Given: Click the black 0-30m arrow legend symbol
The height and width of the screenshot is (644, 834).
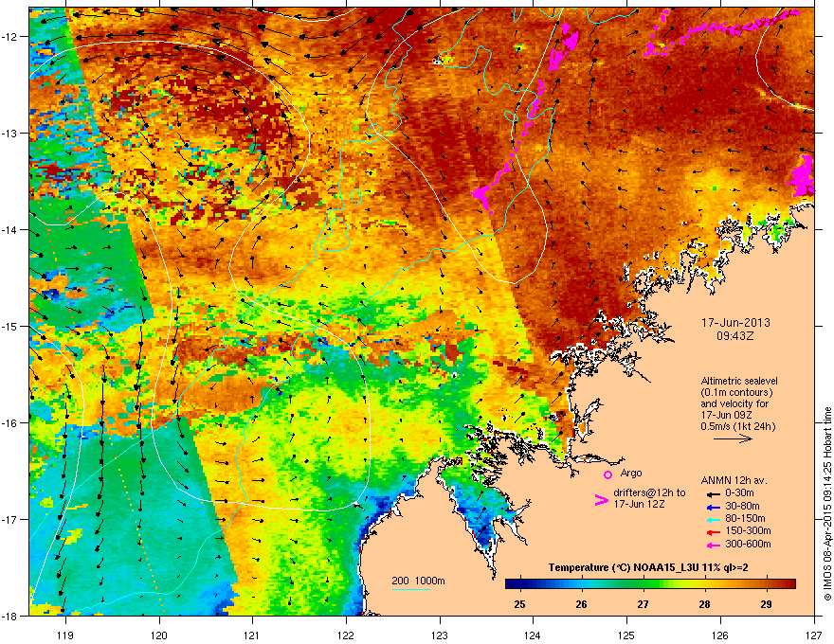Looking at the screenshot, I should coord(714,493).
